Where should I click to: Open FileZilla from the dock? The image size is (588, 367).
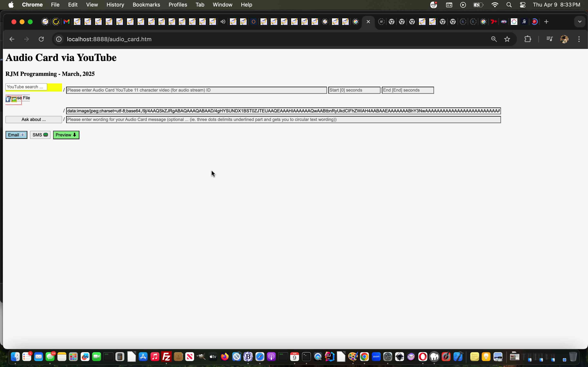click(166, 357)
